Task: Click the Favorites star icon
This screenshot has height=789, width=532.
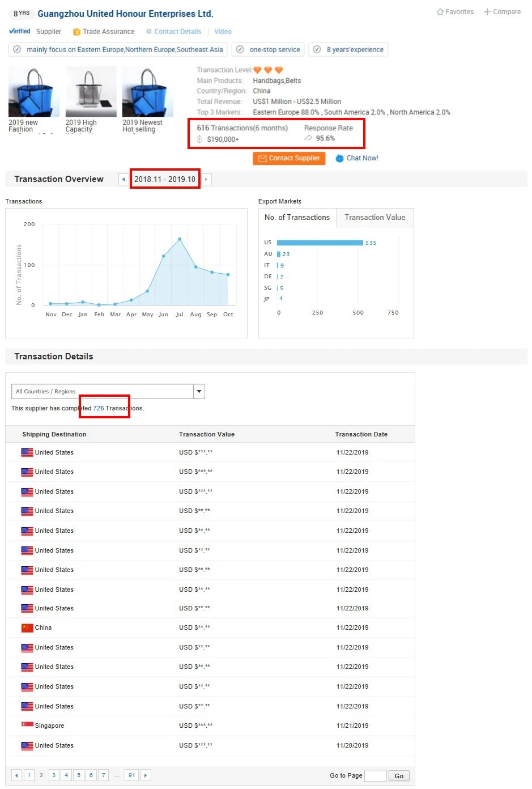Action: [440, 12]
